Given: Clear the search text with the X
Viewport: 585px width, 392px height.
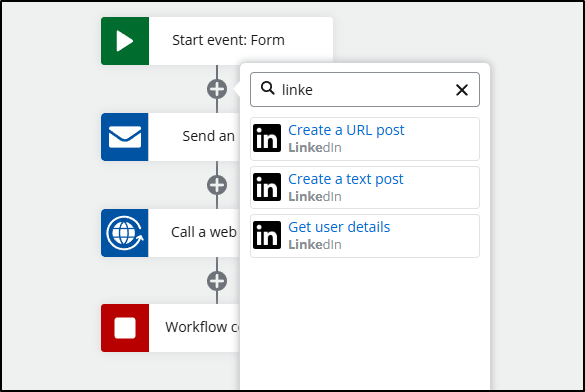Looking at the screenshot, I should click(x=462, y=90).
